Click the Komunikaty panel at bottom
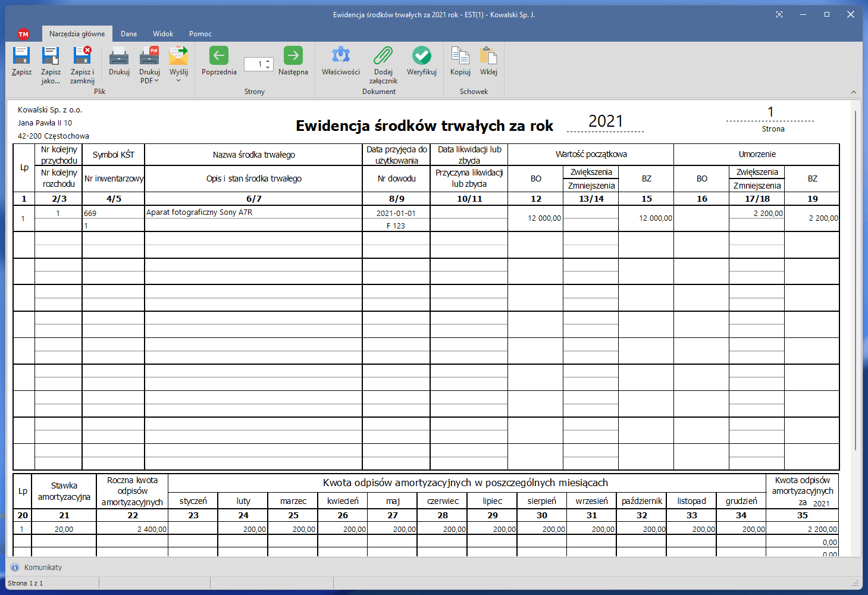868x595 pixels. (x=43, y=567)
